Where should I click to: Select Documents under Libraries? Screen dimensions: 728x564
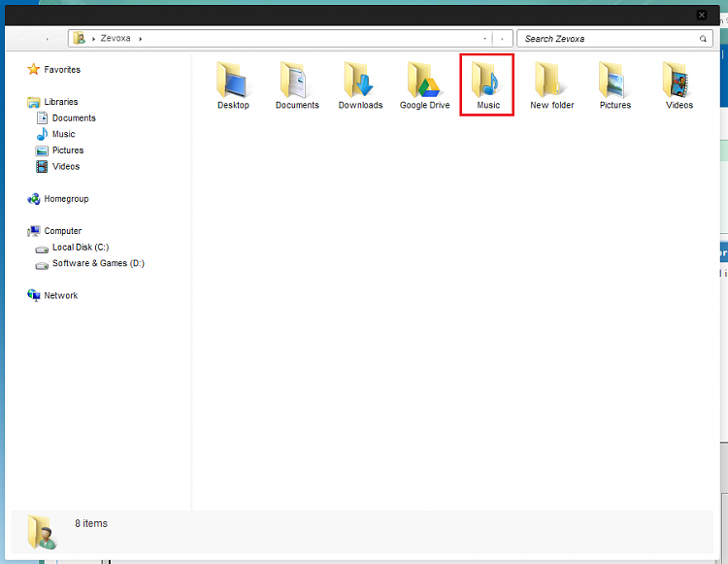pyautogui.click(x=74, y=117)
